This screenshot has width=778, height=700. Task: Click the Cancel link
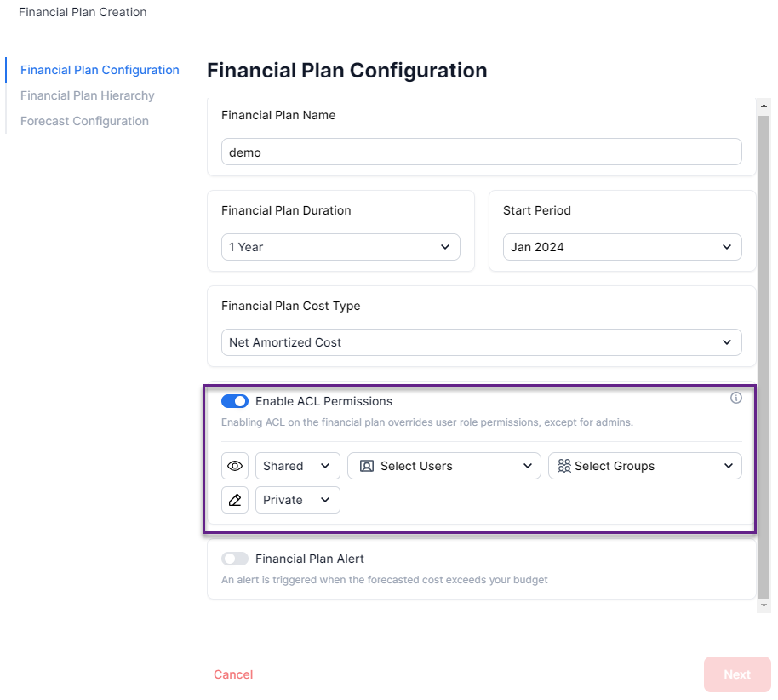[x=233, y=674]
